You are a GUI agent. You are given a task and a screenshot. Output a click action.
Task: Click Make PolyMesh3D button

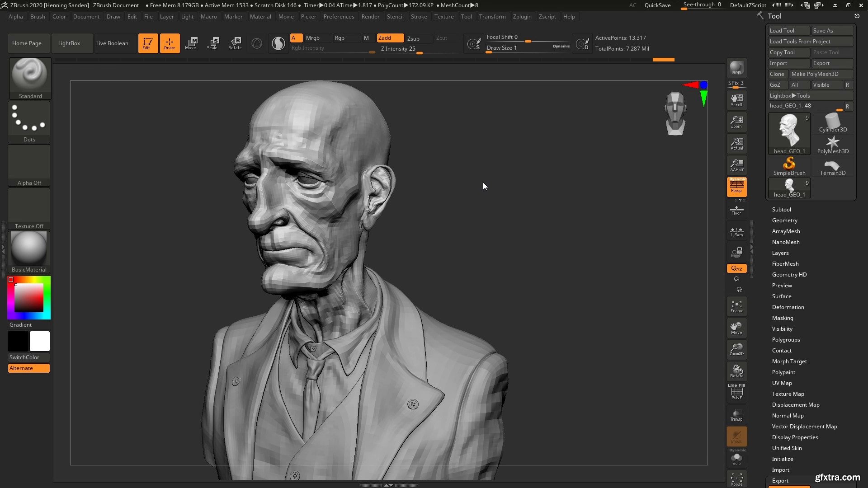point(815,74)
